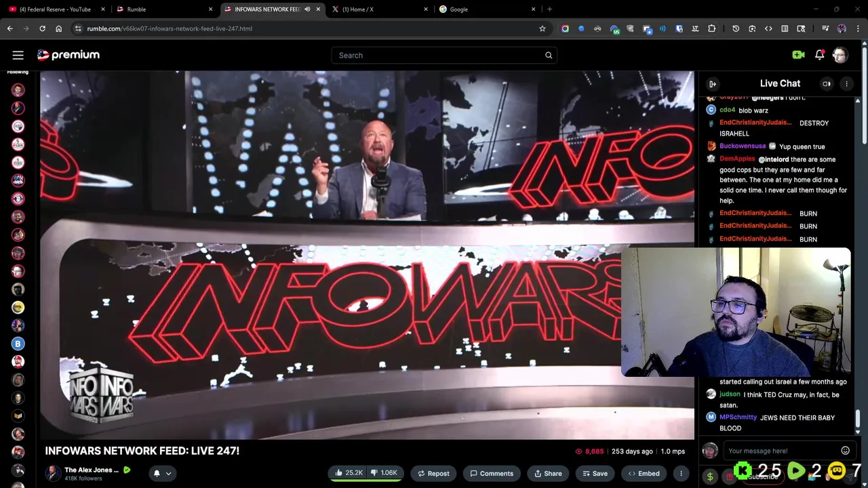
Task: Click the 8,685 live viewers count
Action: pos(589,451)
